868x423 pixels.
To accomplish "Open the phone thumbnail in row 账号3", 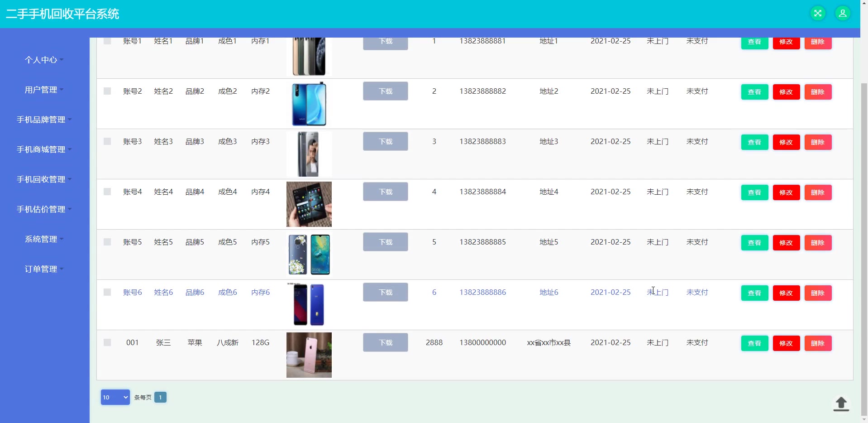I will point(309,154).
